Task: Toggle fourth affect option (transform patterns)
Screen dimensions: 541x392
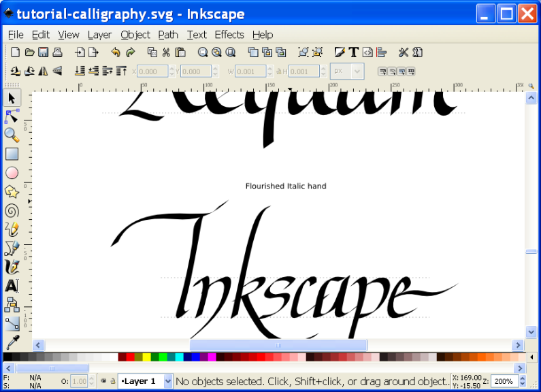Action: [x=410, y=71]
